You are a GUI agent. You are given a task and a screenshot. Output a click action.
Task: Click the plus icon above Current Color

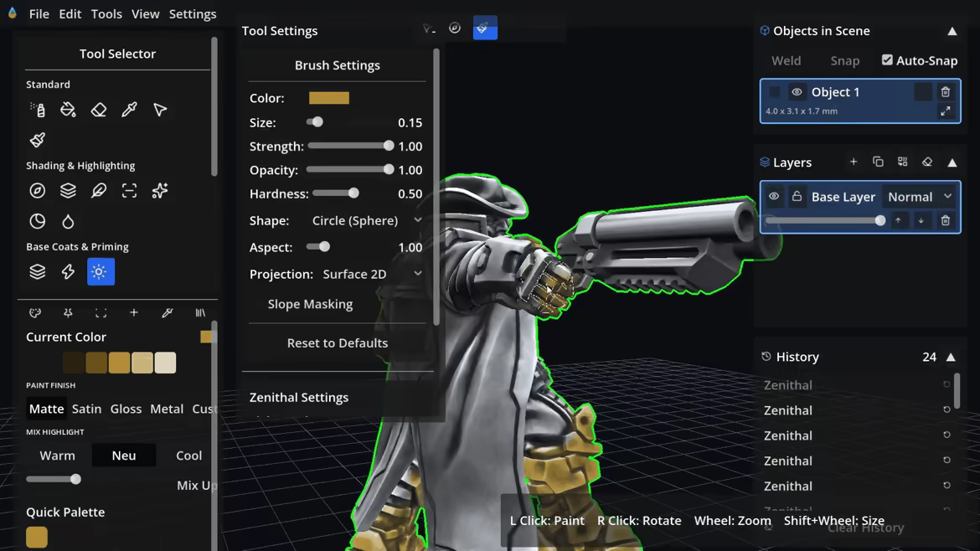click(134, 312)
